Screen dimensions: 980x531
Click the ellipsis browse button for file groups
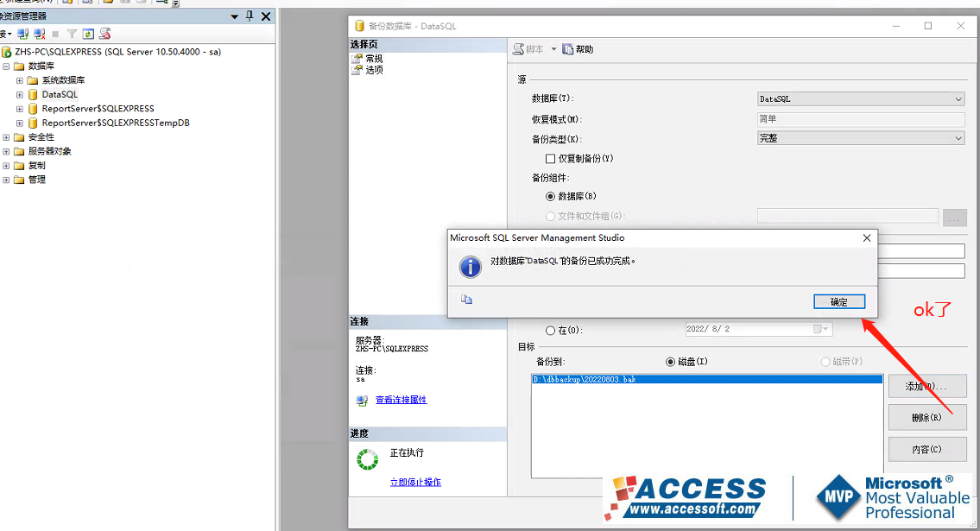coord(954,218)
